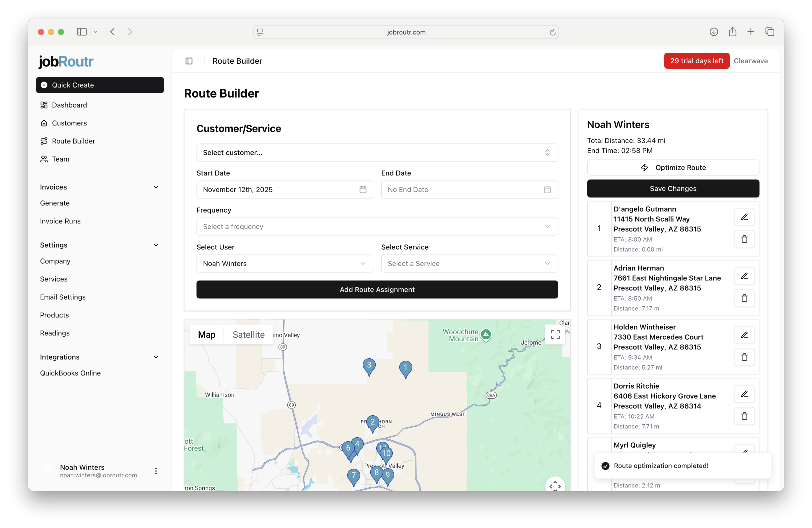Switch map to Satellite view
Image resolution: width=812 pixels, height=528 pixels.
(248, 334)
